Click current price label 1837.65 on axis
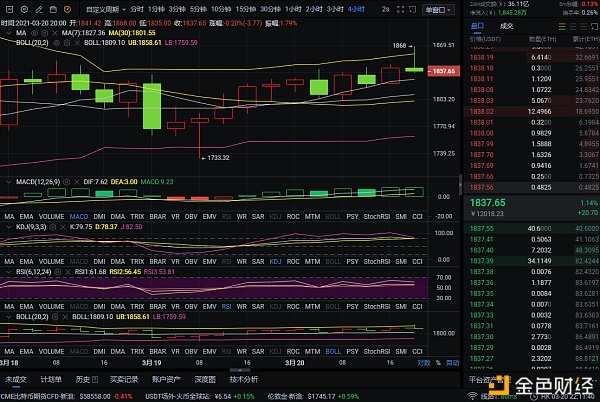600x402 pixels. click(x=443, y=71)
